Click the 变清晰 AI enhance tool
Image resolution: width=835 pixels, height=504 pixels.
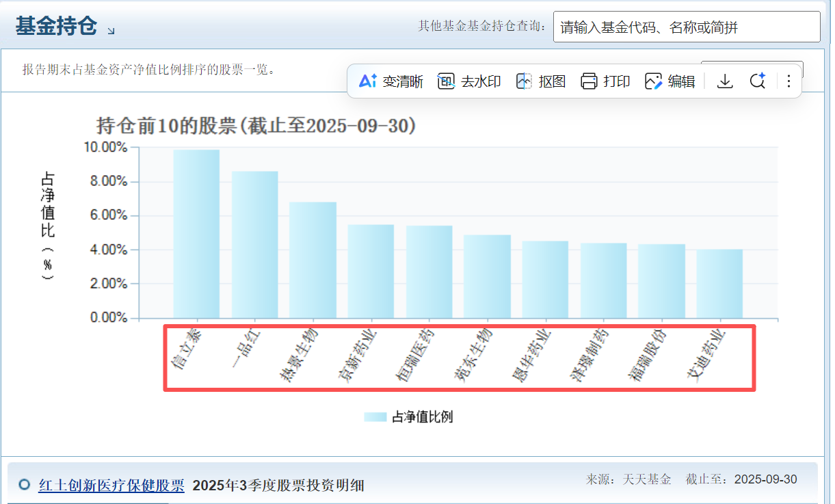click(x=391, y=81)
